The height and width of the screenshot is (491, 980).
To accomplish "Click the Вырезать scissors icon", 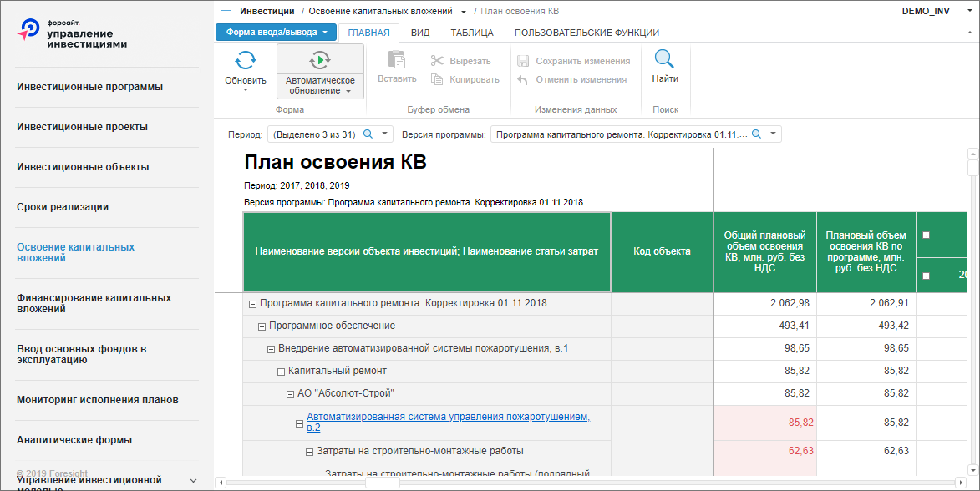I will (437, 61).
